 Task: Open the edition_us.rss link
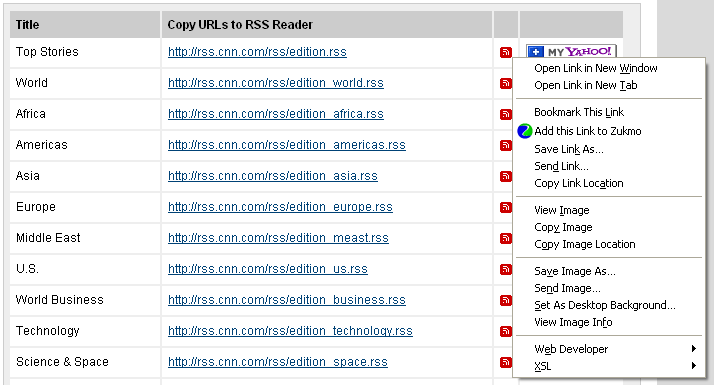[268, 269]
